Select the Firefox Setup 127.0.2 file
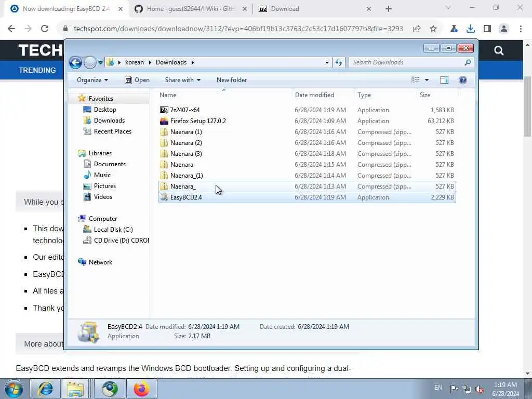This screenshot has height=399, width=532. click(307, 121)
